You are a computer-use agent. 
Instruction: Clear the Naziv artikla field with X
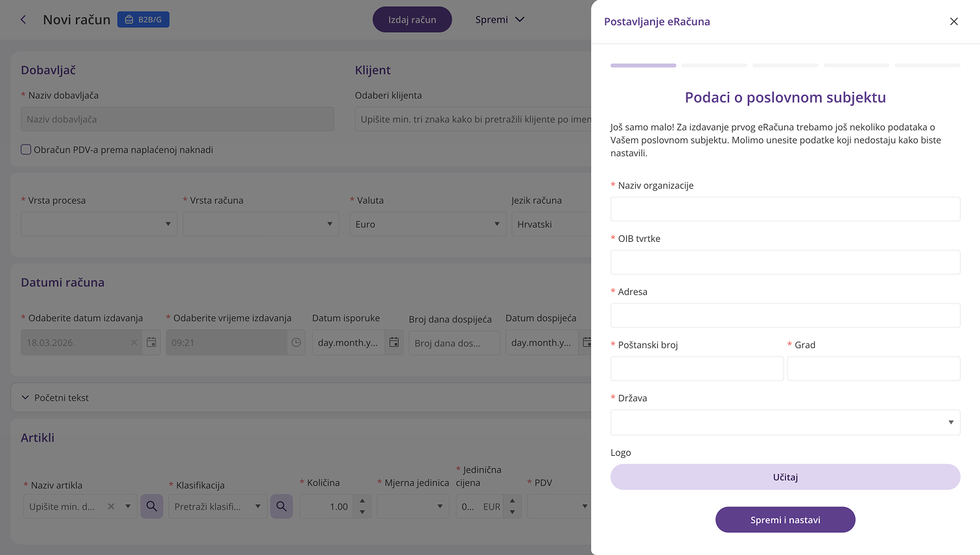tap(111, 506)
